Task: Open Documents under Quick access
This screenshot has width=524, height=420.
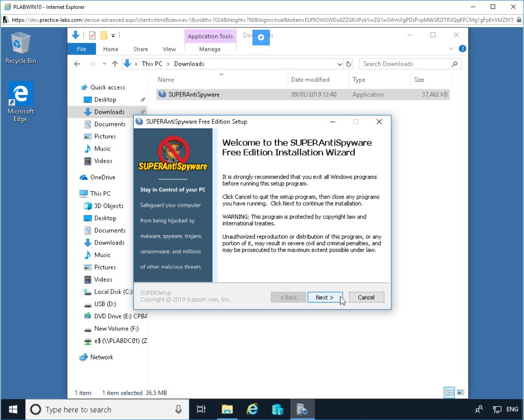Action: pos(110,124)
